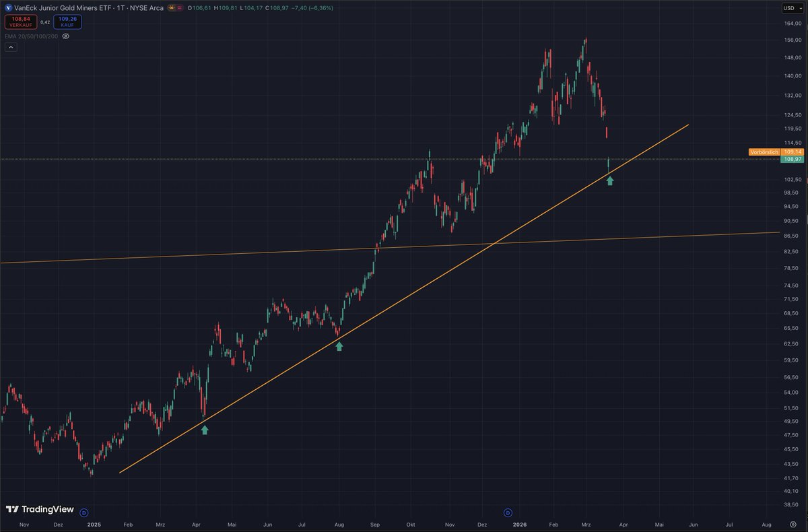Click the O106,61 open value in header
This screenshot has width=808, height=532.
point(199,8)
